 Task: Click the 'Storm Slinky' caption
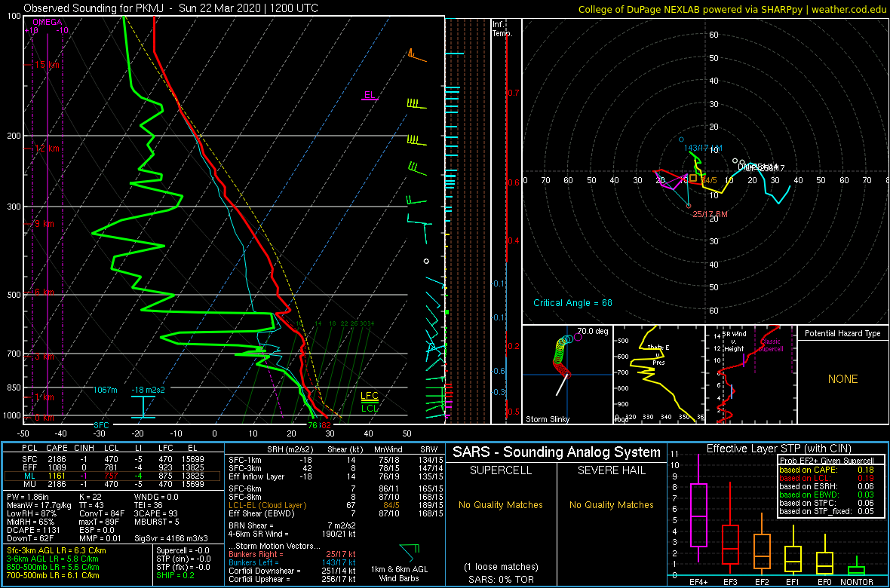pos(548,419)
